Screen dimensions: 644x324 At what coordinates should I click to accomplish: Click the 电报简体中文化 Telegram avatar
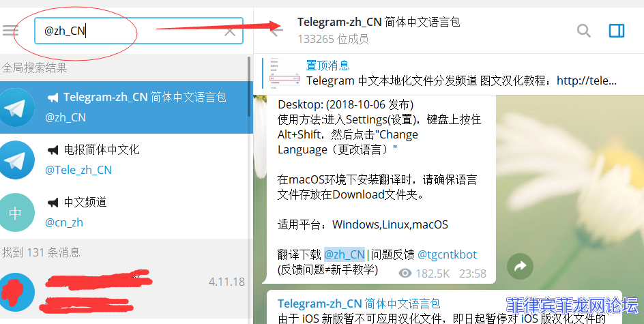tap(16, 160)
